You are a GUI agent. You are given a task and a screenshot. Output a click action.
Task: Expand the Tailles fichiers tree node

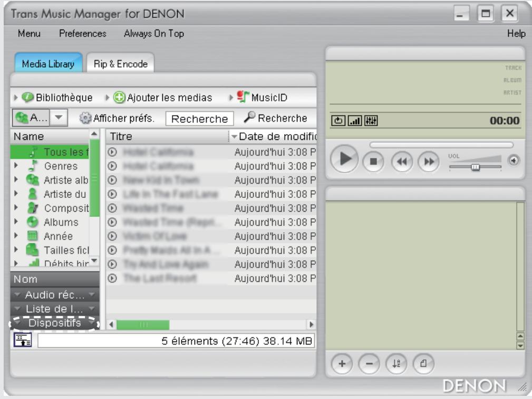[x=16, y=250]
